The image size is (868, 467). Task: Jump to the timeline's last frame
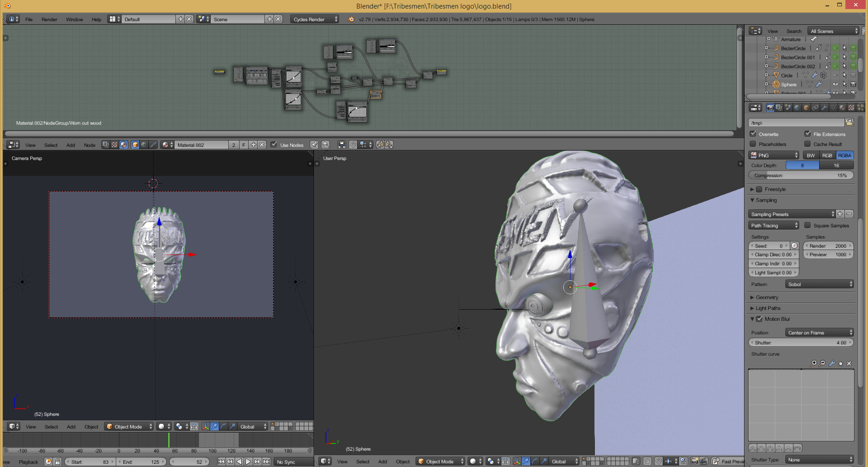click(266, 462)
